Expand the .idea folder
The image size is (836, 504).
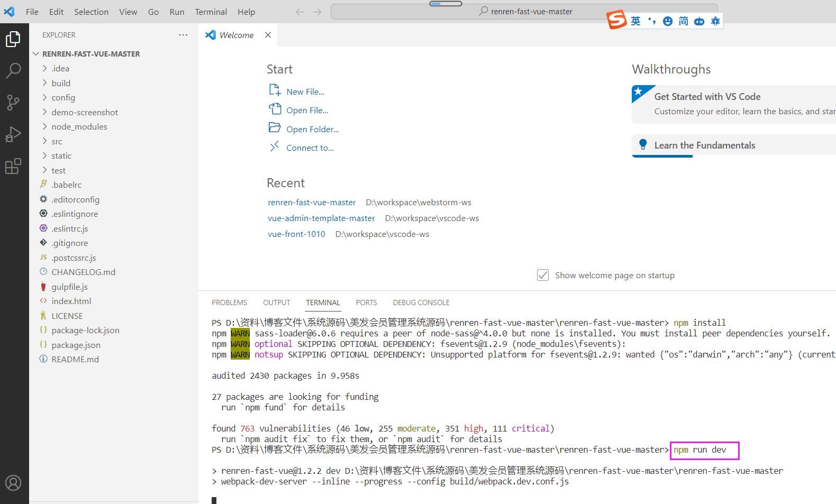[44, 68]
